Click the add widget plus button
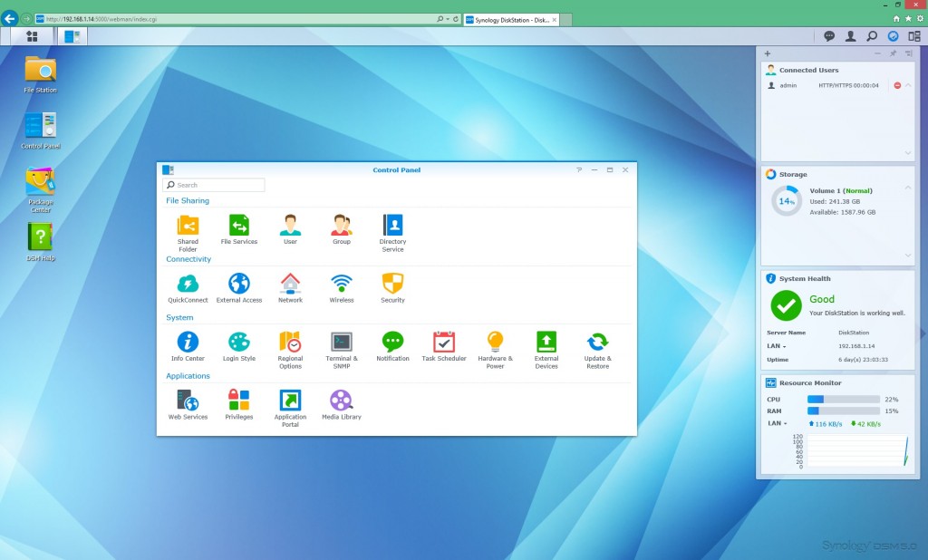928x560 pixels. (x=768, y=54)
